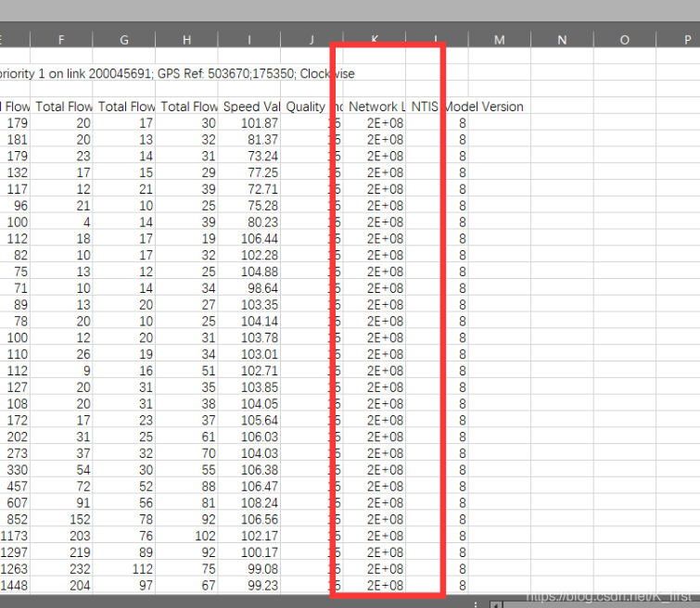Click column H cell with value 51

(186, 371)
